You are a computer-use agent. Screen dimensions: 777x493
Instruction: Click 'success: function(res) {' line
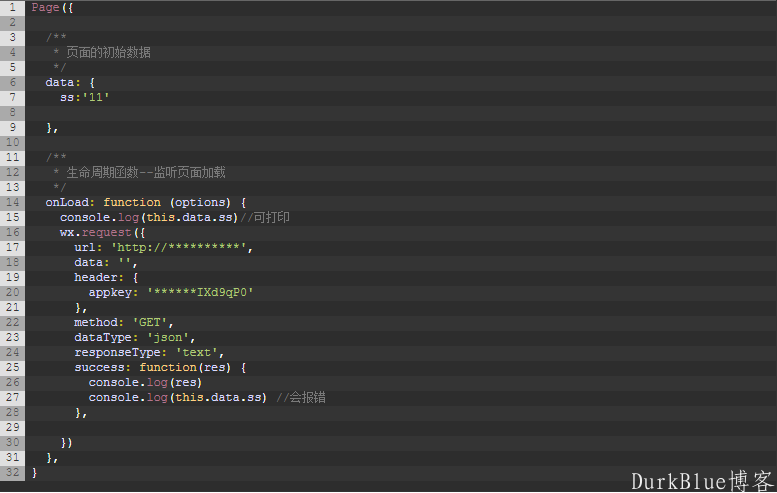tap(160, 368)
